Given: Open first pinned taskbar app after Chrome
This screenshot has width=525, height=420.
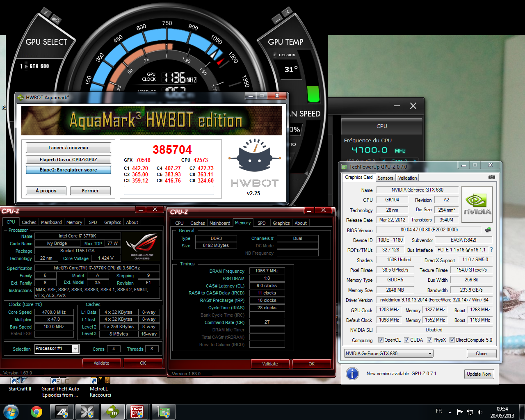Looking at the screenshot, I should coord(62,412).
